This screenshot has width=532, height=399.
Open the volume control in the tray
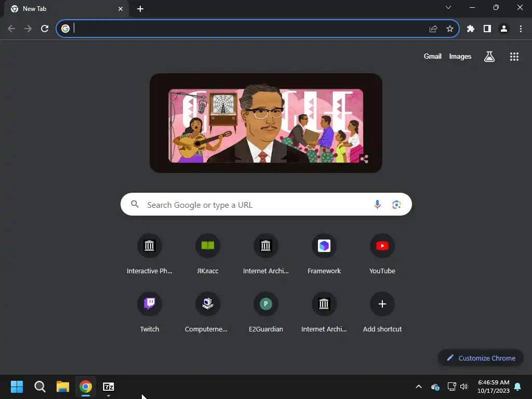[x=464, y=387]
